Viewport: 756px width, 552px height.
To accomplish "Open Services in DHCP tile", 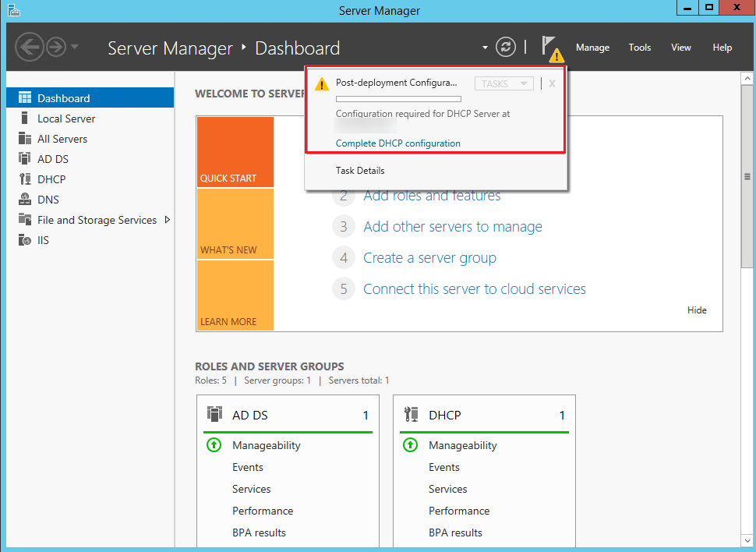I will coord(448,489).
